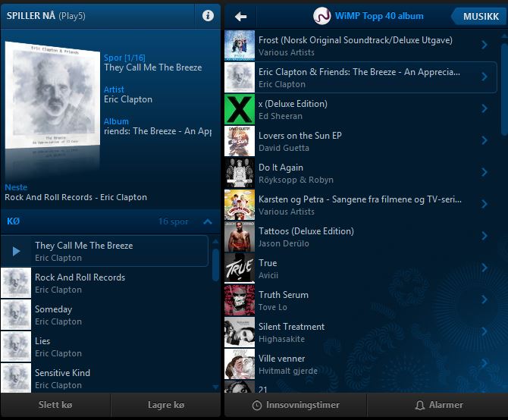Screen dimensions: 508x420
Task: Open Ville venner album chevron
Action: coord(484,363)
